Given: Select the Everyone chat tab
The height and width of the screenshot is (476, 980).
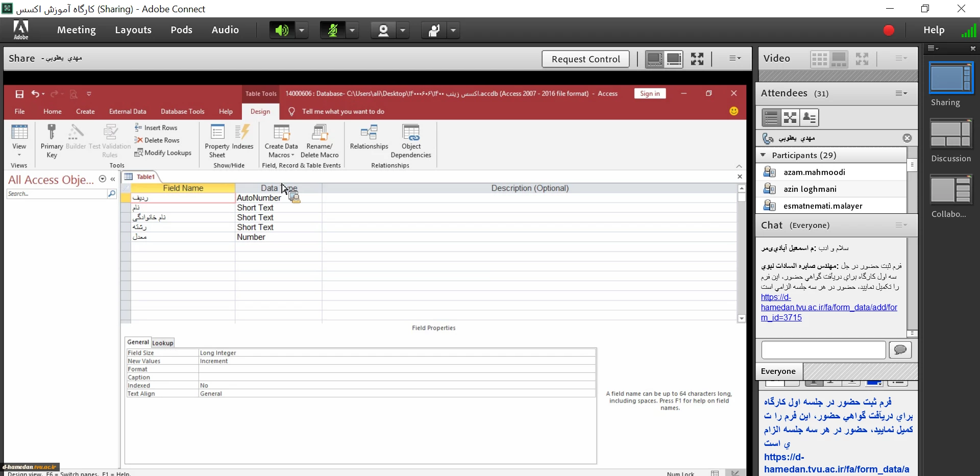Looking at the screenshot, I should pyautogui.click(x=778, y=371).
